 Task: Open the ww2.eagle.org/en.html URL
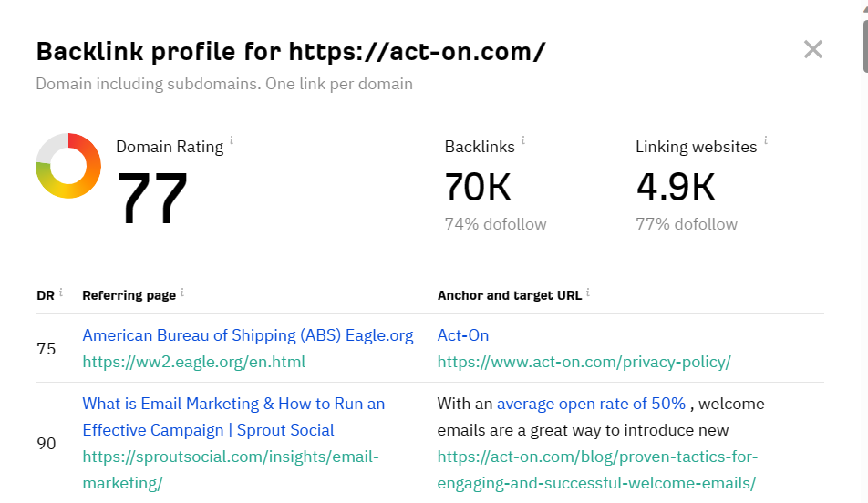tap(193, 362)
